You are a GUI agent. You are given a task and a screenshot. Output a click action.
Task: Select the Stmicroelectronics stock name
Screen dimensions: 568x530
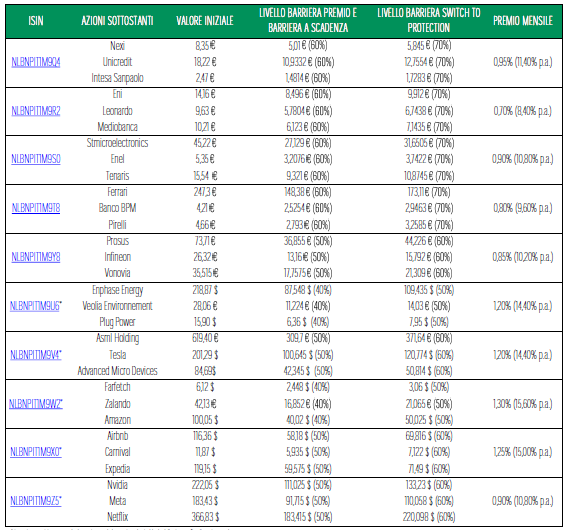[x=117, y=143]
